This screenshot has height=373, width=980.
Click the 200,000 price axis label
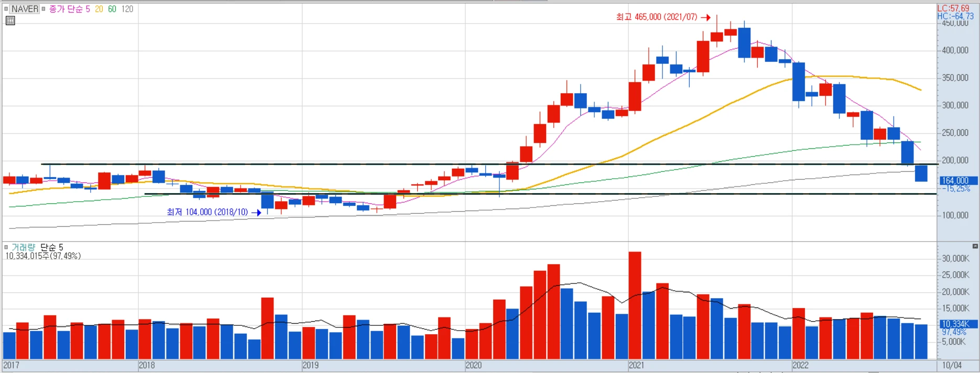955,160
